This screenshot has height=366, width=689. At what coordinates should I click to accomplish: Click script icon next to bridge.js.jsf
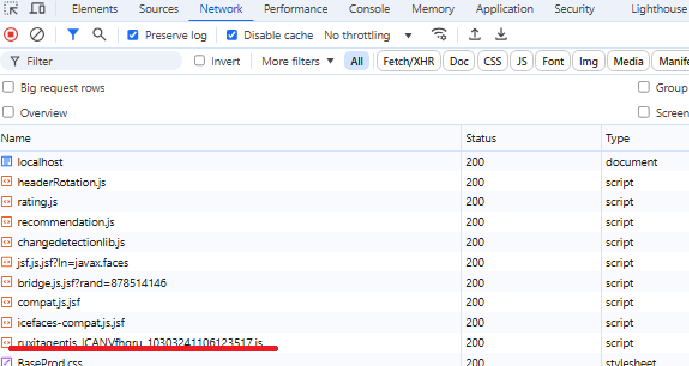click(x=7, y=283)
